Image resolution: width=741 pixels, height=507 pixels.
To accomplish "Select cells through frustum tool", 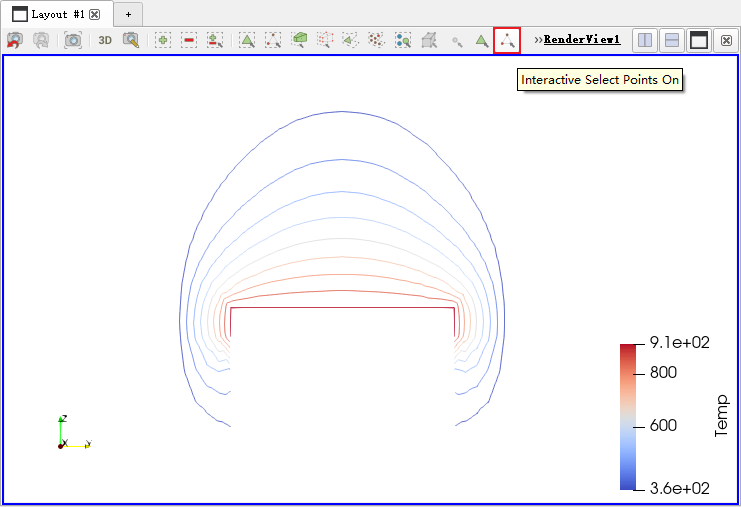I will point(299,40).
